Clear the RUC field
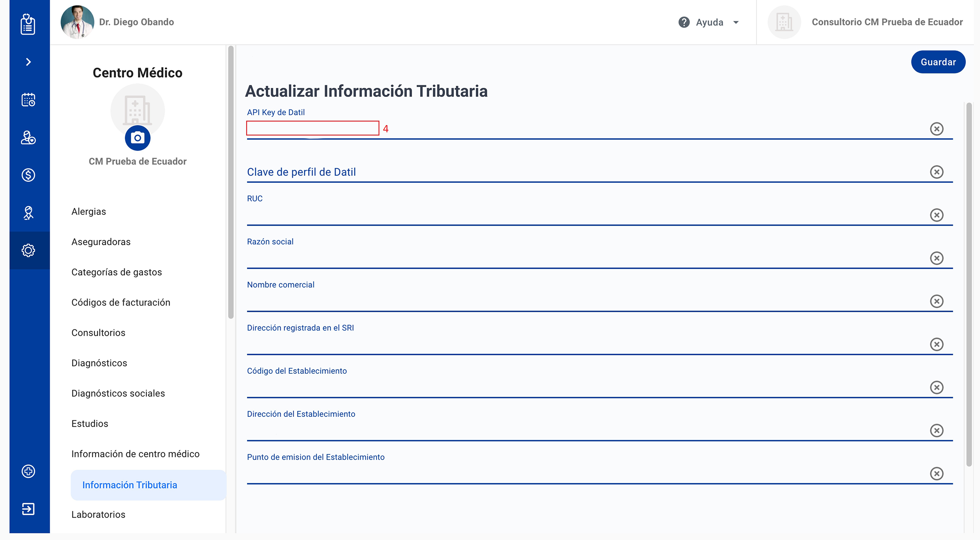Screen dimensions: 980x540 pos(936,215)
